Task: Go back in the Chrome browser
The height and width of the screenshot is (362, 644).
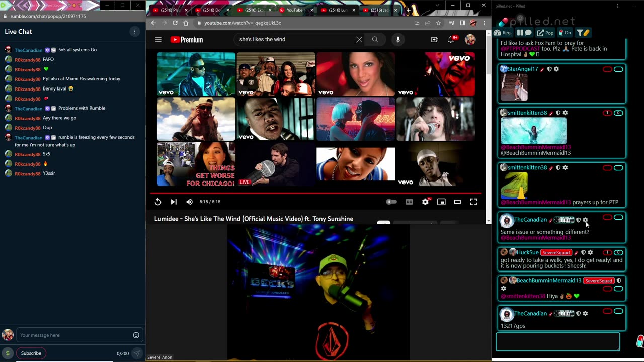Action: 153,23
